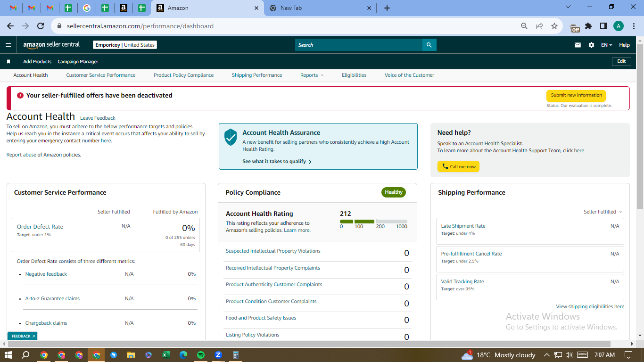The width and height of the screenshot is (644, 362).
Task: Click the Call me now button
Action: (x=458, y=166)
